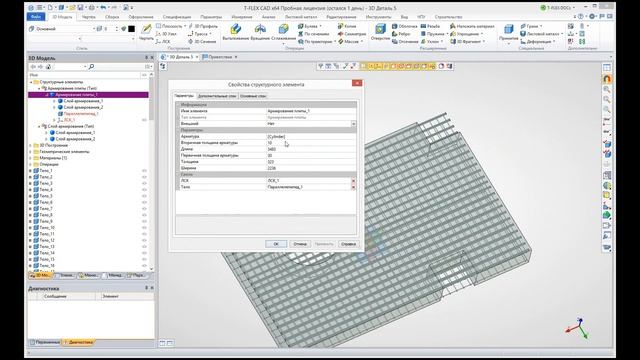Click the 3D Сечение tool

tap(202, 42)
